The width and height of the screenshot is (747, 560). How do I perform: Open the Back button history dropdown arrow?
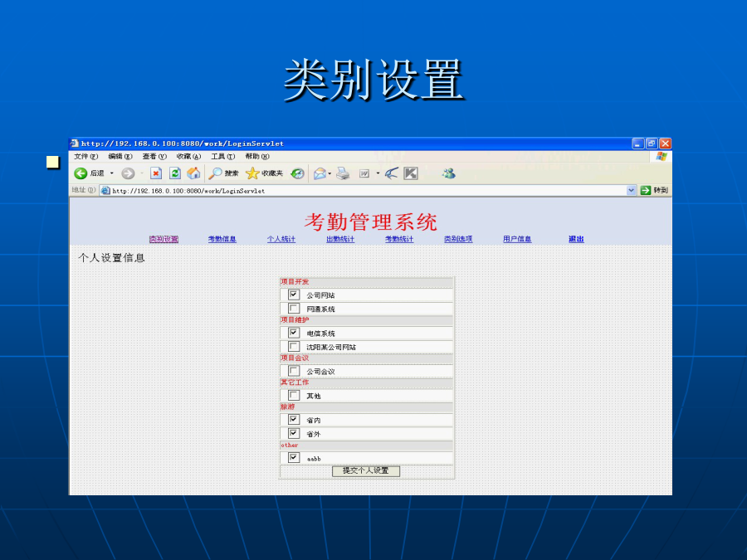click(112, 173)
